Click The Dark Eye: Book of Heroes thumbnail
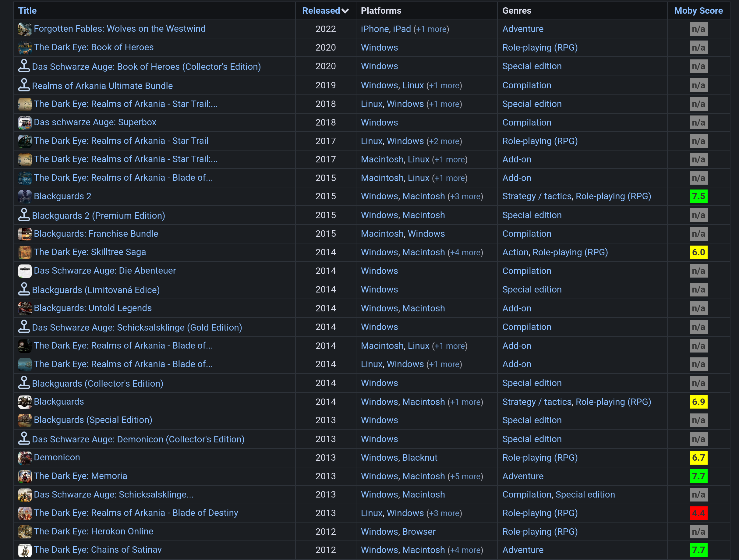This screenshot has width=739, height=560. tap(25, 48)
